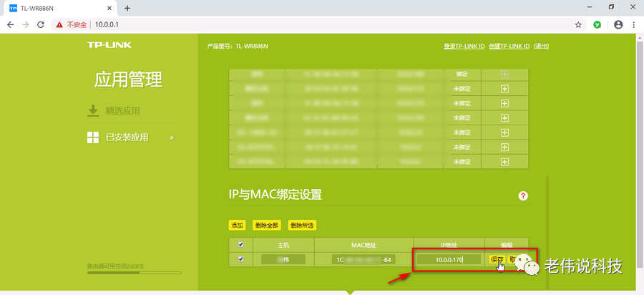Open the Chrome profile avatar
Screen dimensions: 644x295
(x=618, y=24)
